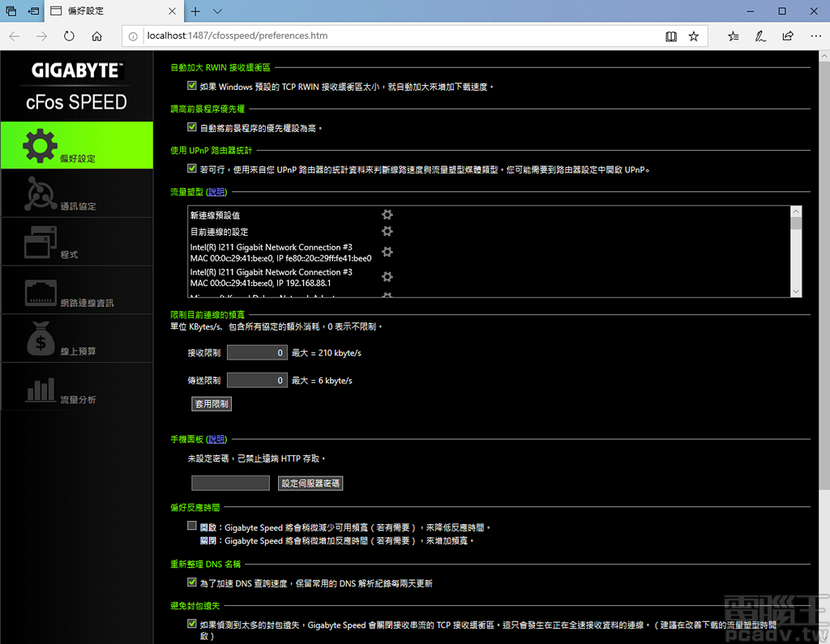Image resolution: width=830 pixels, height=644 pixels.
Task: Click the gear icon beside 目前連線的設定
Action: 387,232
